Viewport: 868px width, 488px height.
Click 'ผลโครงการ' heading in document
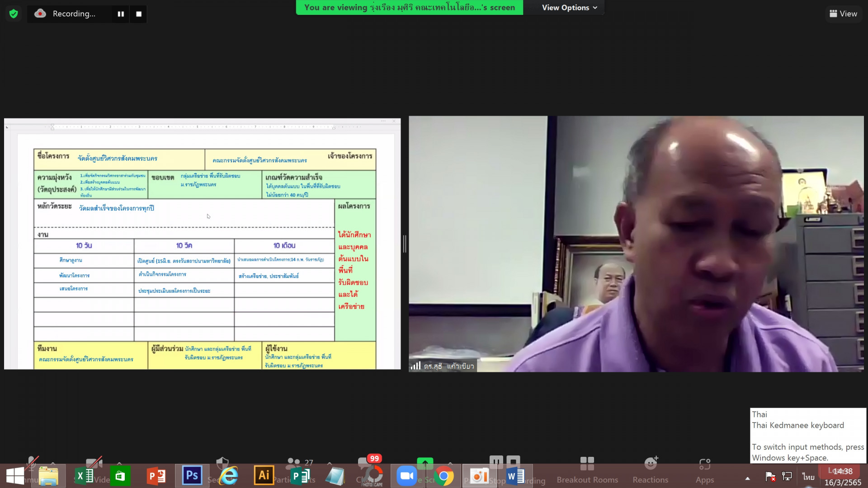tap(354, 206)
